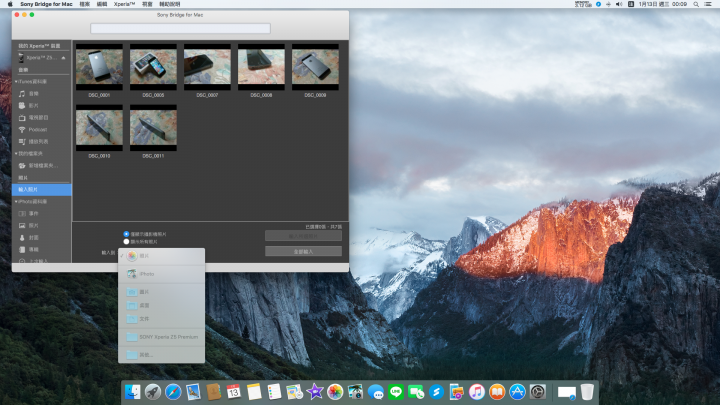Open Reminders from the Dock
Screen dimensions: 720x405
point(274,392)
